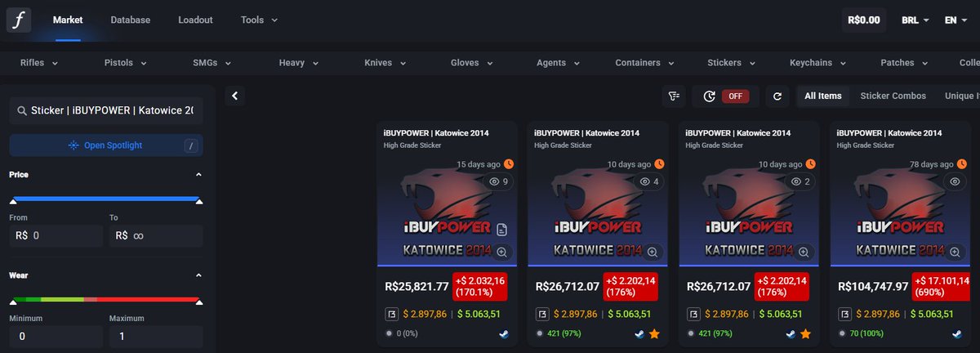Image resolution: width=980 pixels, height=353 pixels.
Task: Click the Price slider right handle
Action: coord(199,200)
